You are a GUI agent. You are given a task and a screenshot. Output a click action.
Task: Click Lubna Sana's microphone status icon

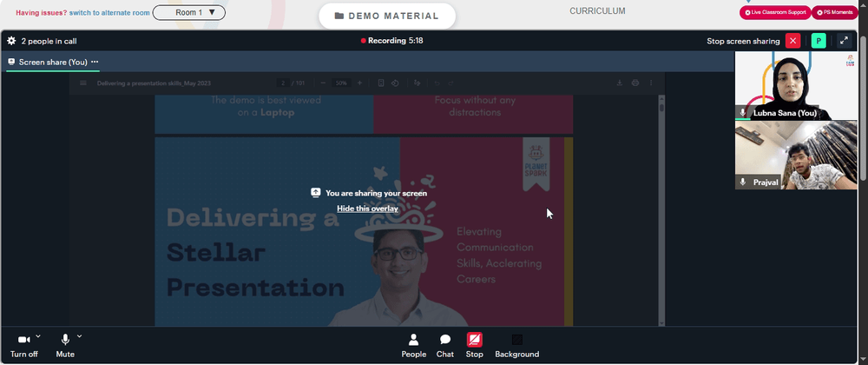point(742,113)
